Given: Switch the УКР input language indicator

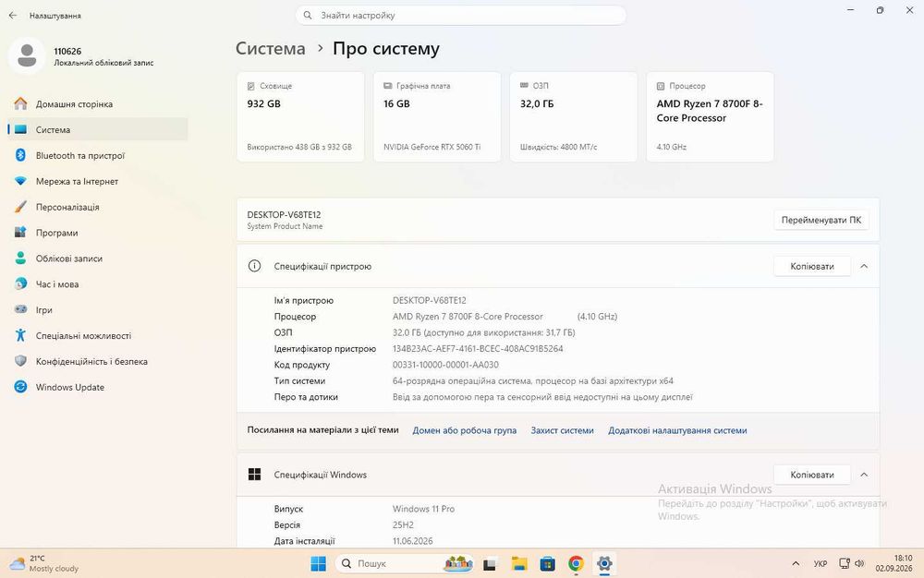Looking at the screenshot, I should pyautogui.click(x=821, y=563).
